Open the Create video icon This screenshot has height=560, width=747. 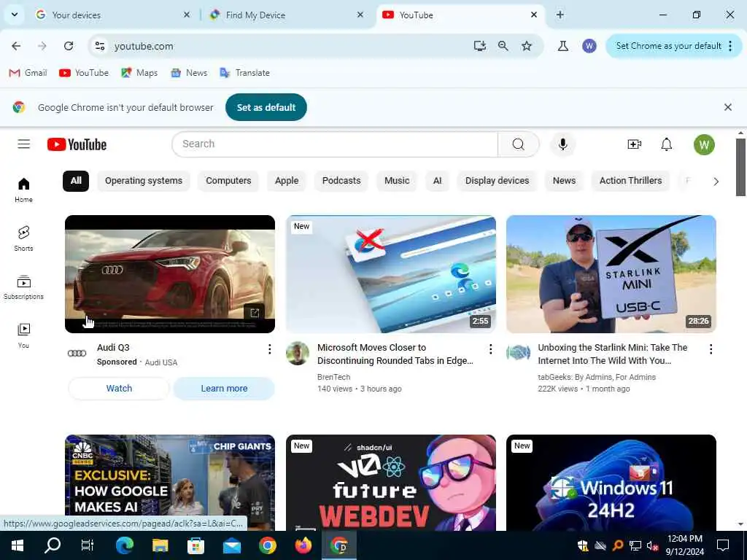coord(634,144)
